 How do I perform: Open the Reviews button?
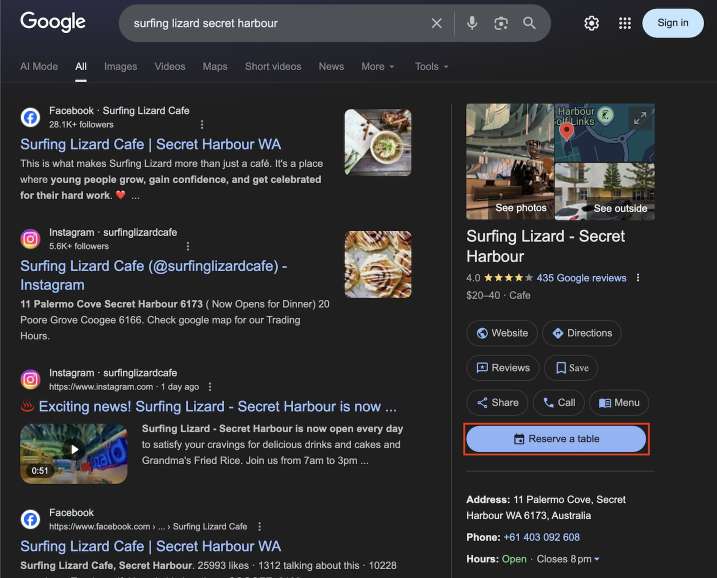[503, 368]
